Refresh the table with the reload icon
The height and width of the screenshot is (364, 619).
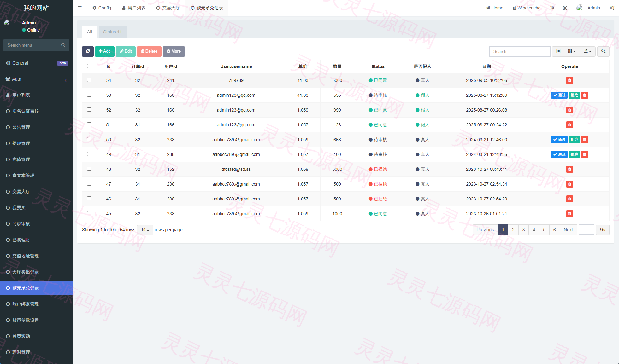(x=88, y=51)
